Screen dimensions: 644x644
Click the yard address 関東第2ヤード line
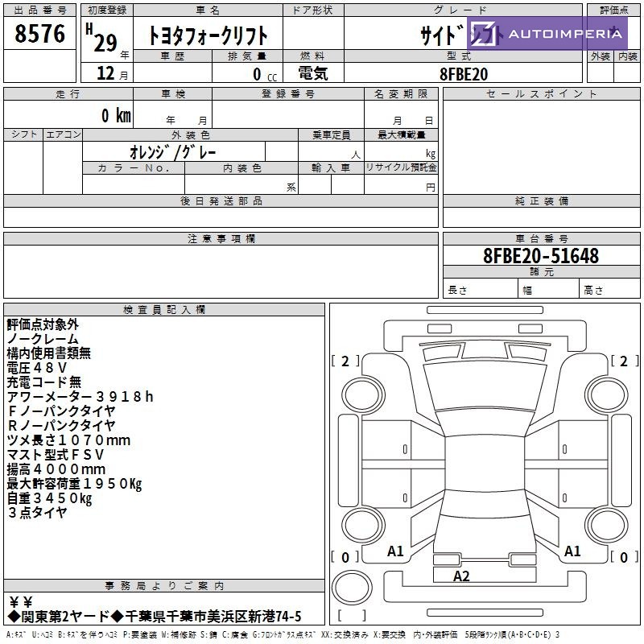click(x=155, y=616)
